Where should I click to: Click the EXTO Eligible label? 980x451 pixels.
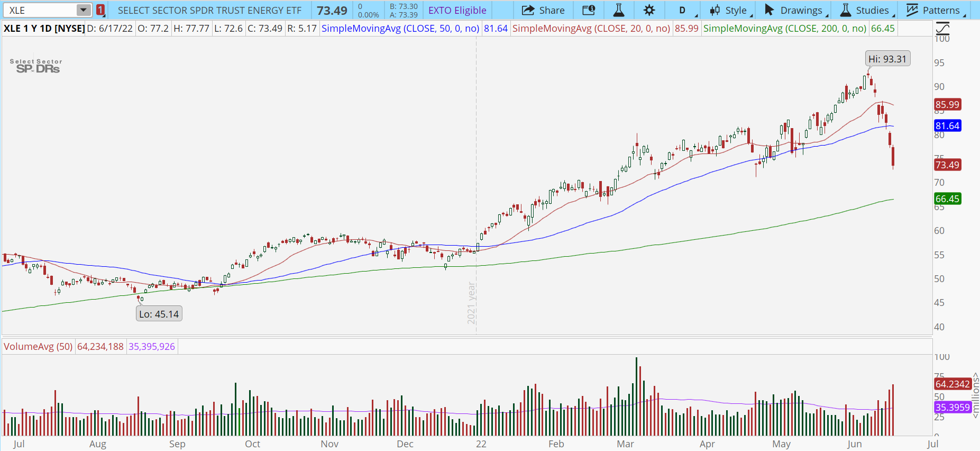pos(457,10)
